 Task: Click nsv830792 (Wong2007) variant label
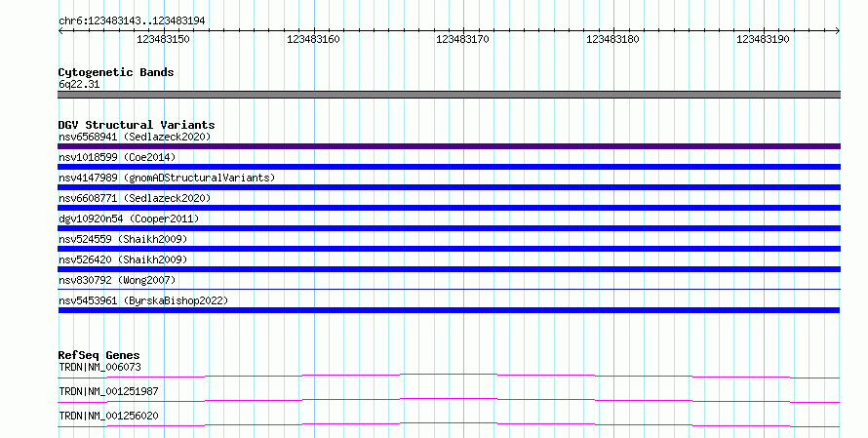(117, 280)
